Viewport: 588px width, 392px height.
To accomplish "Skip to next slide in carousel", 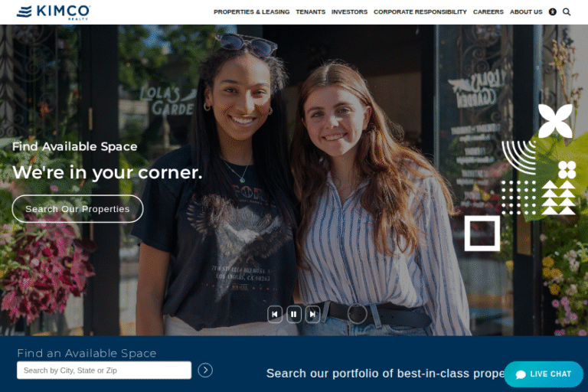I will pos(312,315).
